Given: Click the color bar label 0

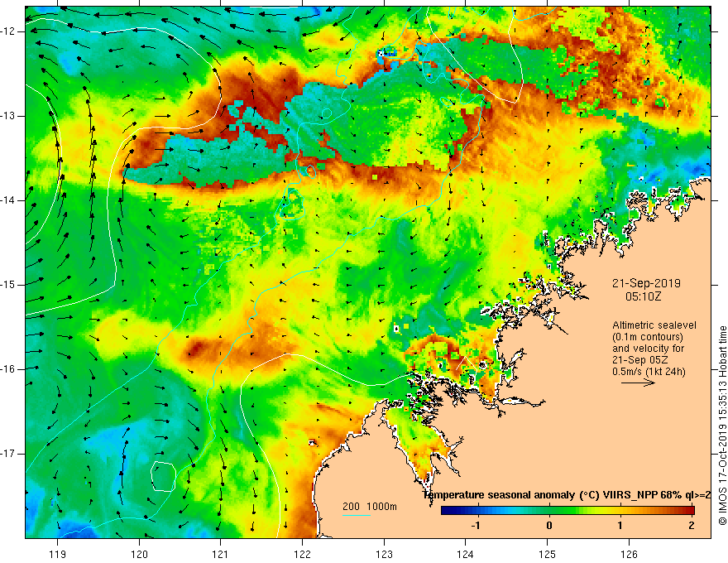Looking at the screenshot, I should click(x=549, y=526).
